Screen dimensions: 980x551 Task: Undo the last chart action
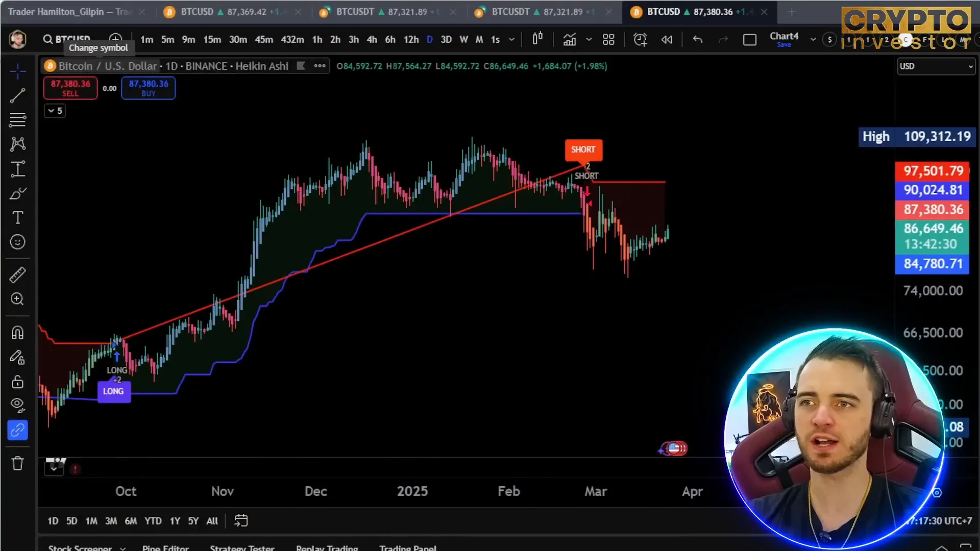(x=698, y=39)
